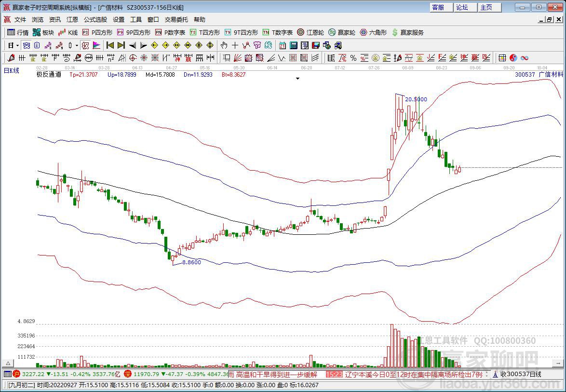Click the 极反通道 indicator label
566x392 pixels.
click(49, 75)
